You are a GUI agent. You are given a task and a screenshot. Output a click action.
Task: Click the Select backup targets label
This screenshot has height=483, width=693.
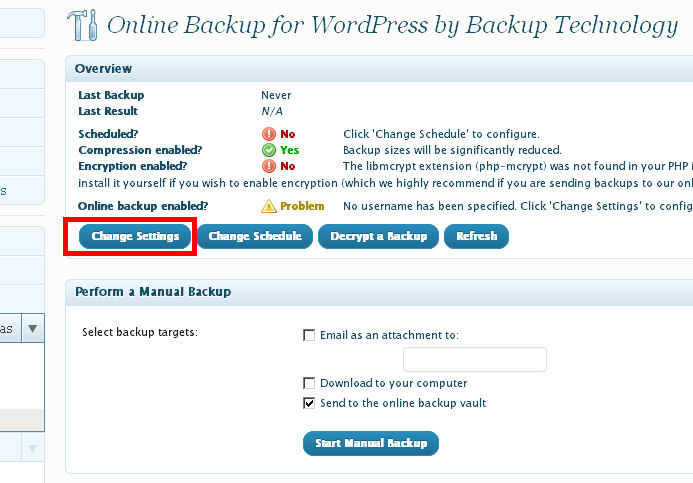click(139, 332)
